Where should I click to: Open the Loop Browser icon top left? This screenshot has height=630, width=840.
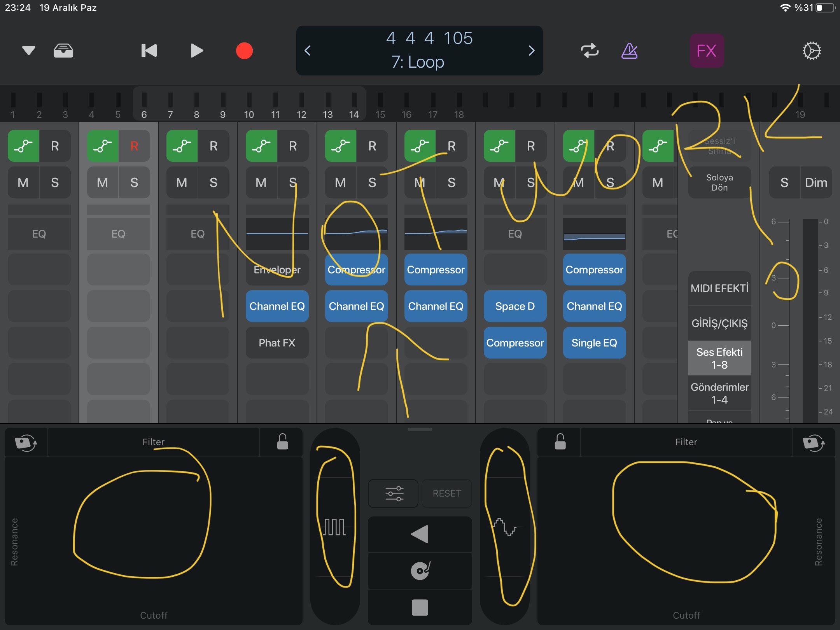(63, 51)
